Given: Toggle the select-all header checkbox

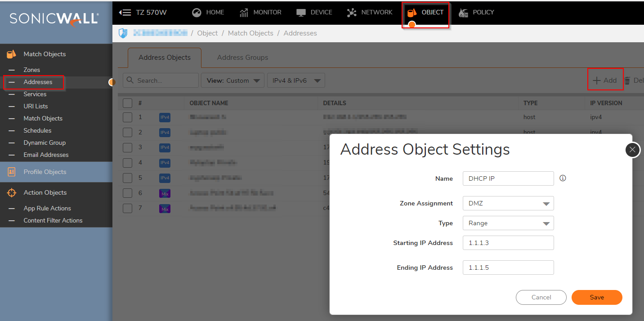Looking at the screenshot, I should pos(128,103).
